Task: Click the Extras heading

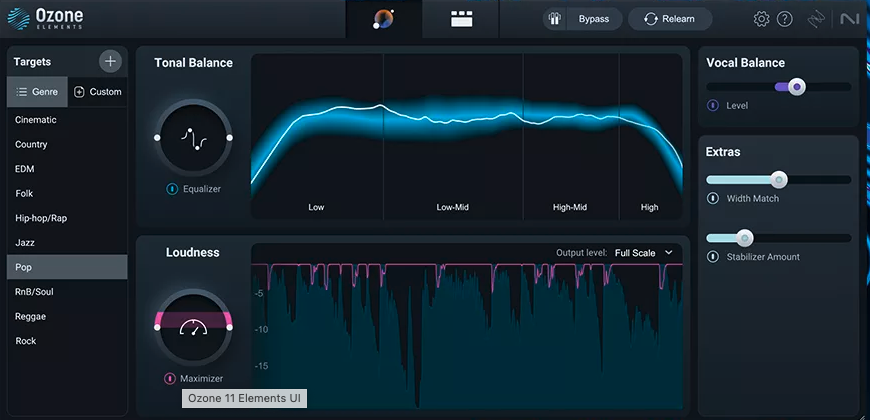Action: pos(723,151)
